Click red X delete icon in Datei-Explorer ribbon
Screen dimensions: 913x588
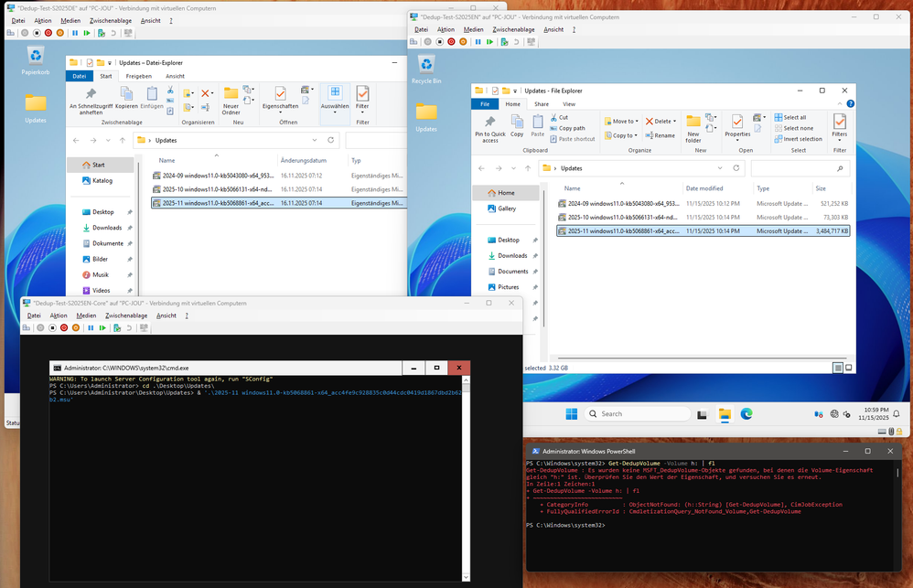coord(205,93)
